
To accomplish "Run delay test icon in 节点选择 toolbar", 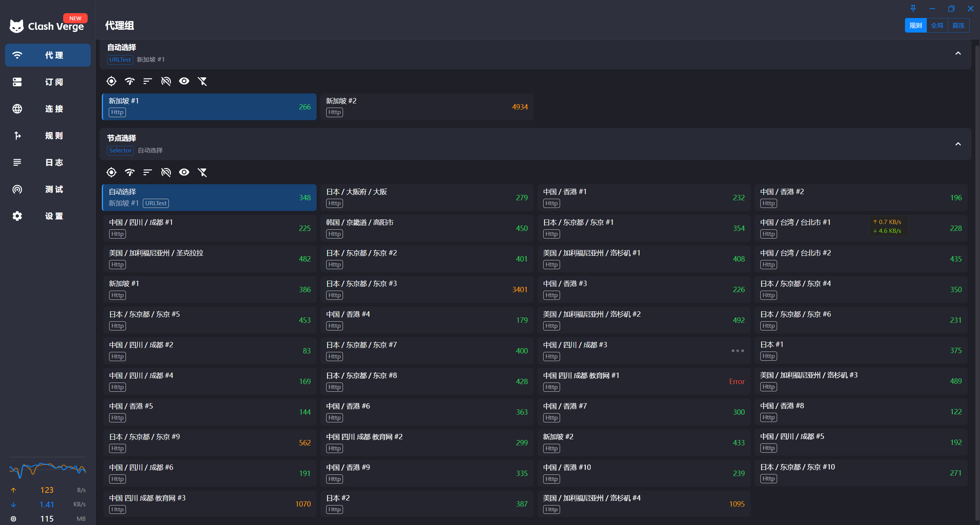I will 130,172.
